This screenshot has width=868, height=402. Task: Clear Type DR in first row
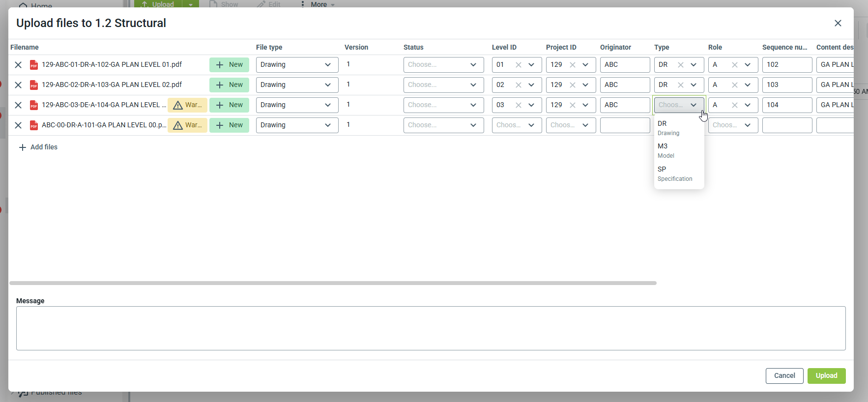click(680, 65)
